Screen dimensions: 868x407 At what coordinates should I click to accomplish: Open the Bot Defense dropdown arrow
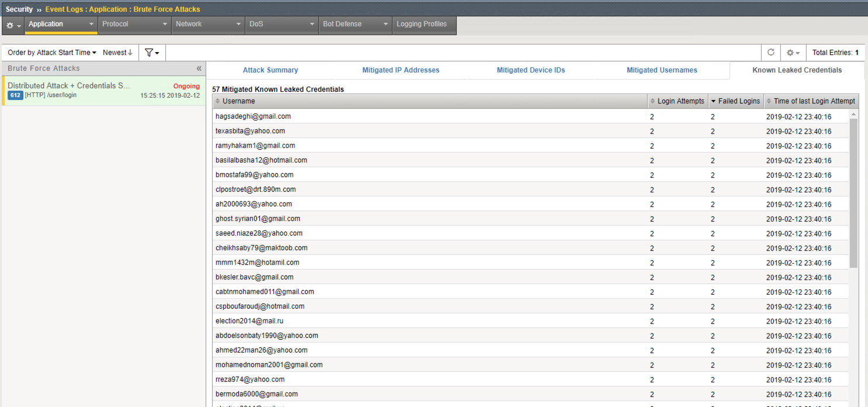coord(386,25)
